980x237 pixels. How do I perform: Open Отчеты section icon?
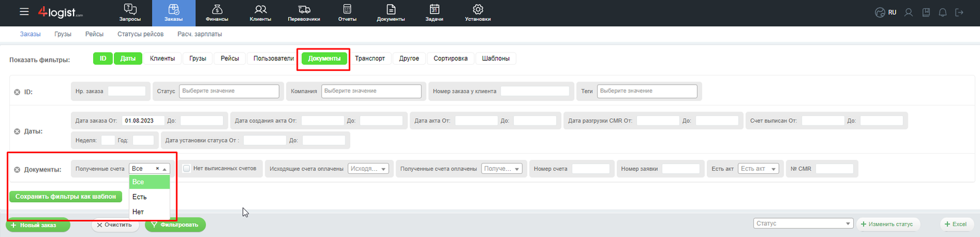click(x=347, y=9)
